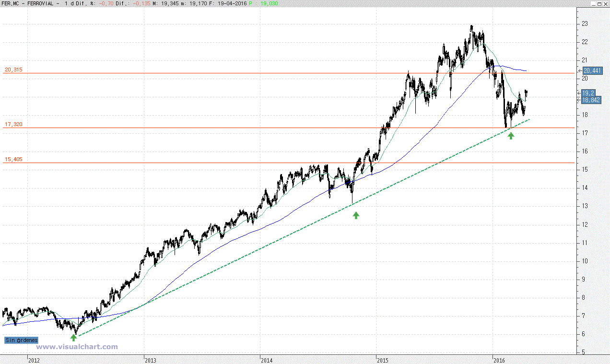Click the 'Sin órdenes' orders label
610x364 pixels.
[x=21, y=340]
